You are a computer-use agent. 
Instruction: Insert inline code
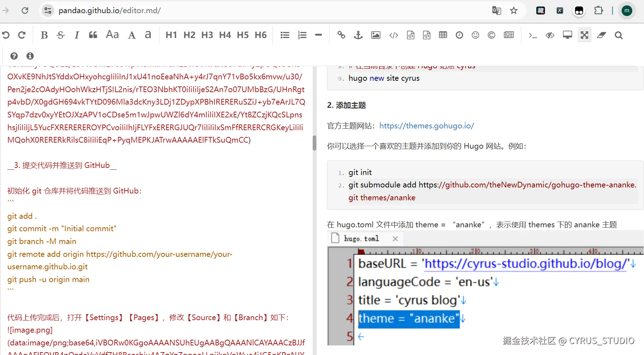coord(394,35)
